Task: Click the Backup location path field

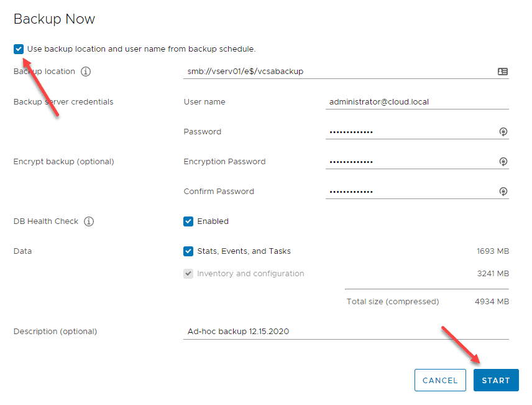Action: coord(339,72)
